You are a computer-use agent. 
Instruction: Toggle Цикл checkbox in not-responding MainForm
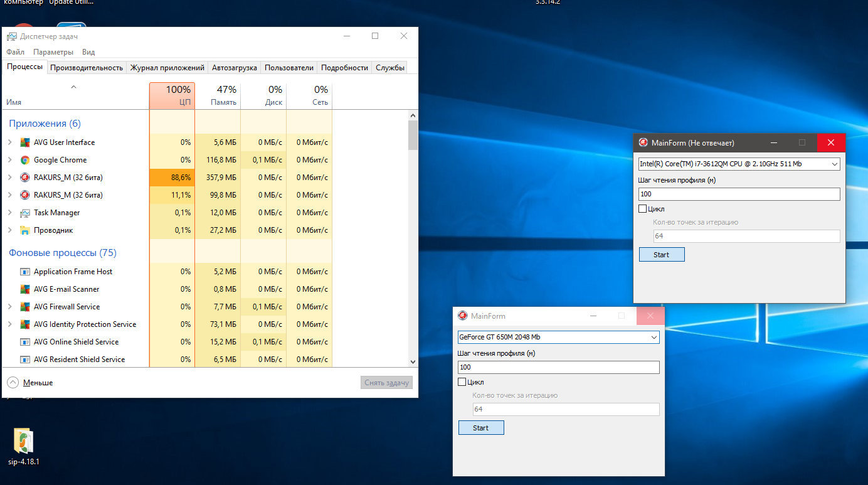(643, 209)
